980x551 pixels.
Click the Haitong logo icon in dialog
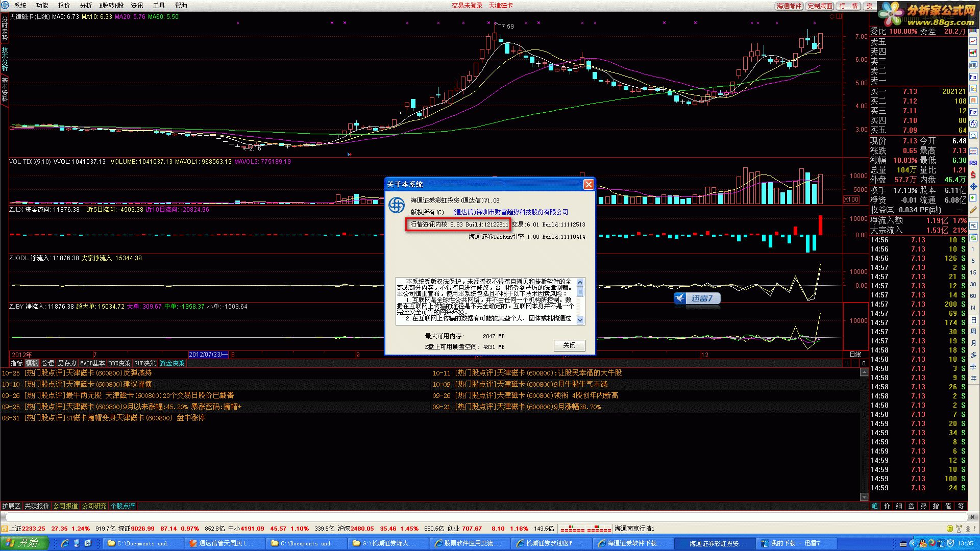[x=397, y=205]
